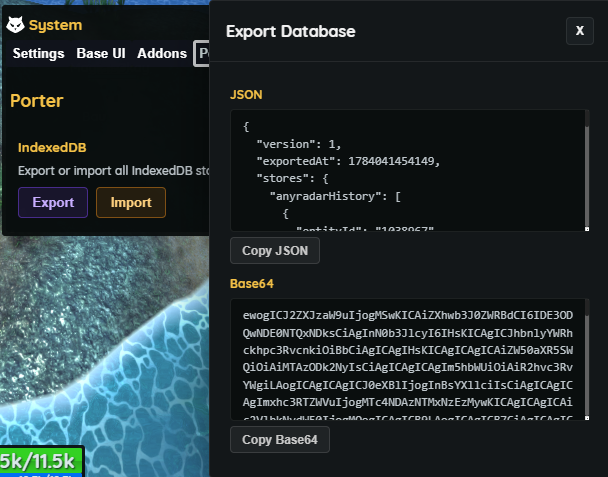Click the JSON box vertical scrollbar

[x=587, y=168]
